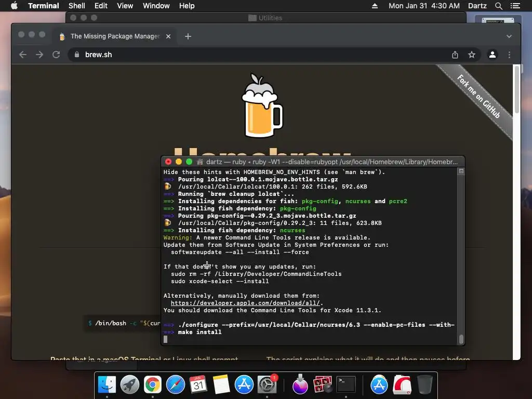Open Notification Center list icon
532x399 pixels.
point(515,6)
